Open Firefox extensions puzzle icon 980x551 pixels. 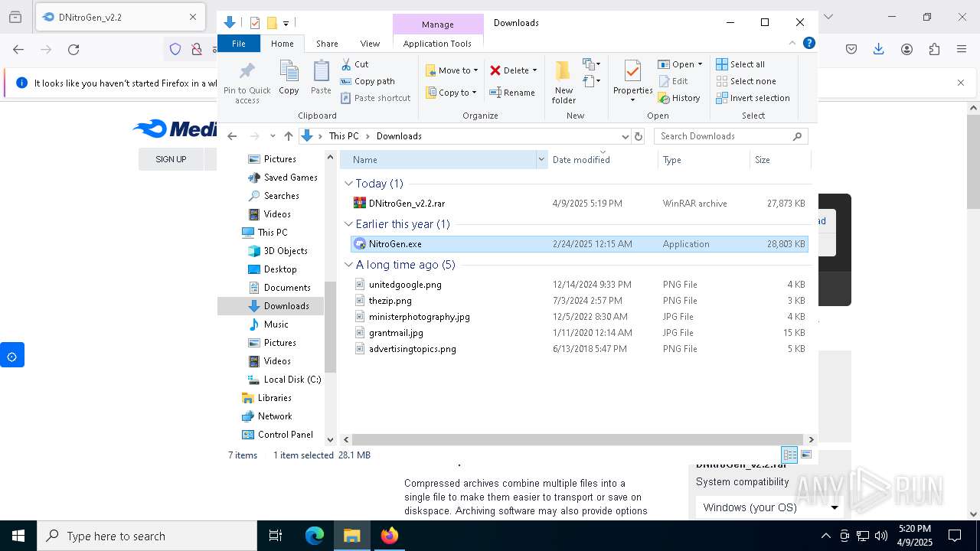click(934, 49)
